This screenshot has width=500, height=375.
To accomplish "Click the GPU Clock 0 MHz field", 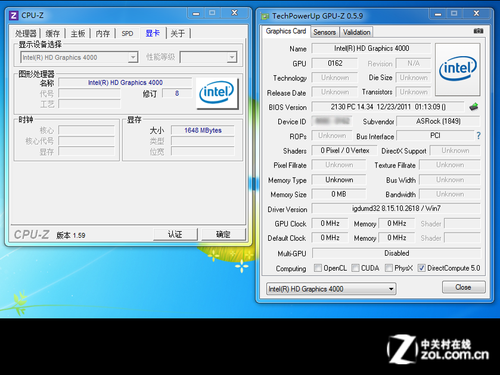I will (x=330, y=223).
